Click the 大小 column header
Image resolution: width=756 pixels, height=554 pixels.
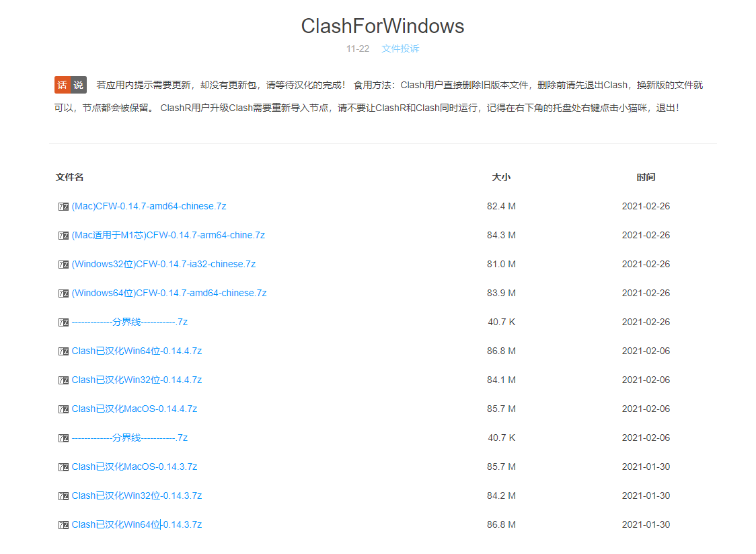(501, 177)
